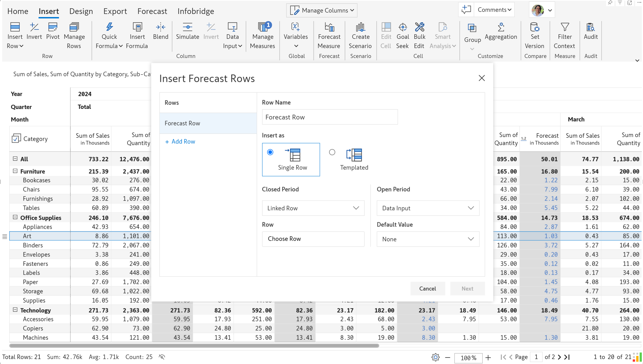Select the Templated radio option
Viewport: 643px width, 364px height.
[x=332, y=152]
